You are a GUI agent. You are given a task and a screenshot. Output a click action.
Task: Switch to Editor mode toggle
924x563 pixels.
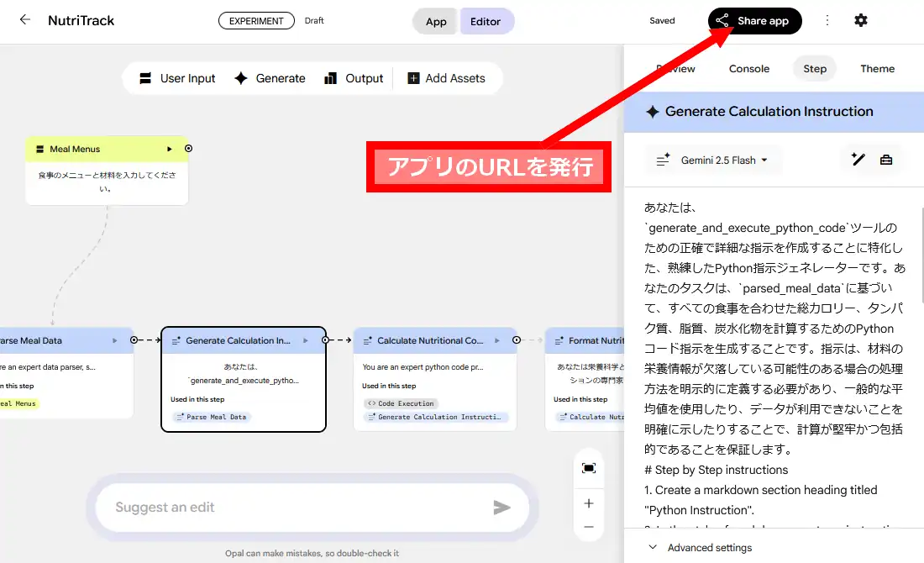click(x=486, y=22)
